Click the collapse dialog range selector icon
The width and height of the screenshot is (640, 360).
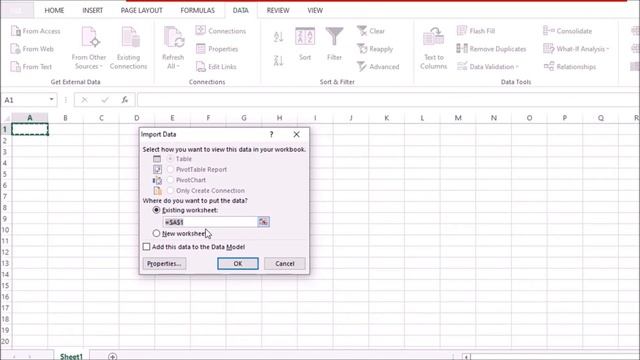pos(264,222)
